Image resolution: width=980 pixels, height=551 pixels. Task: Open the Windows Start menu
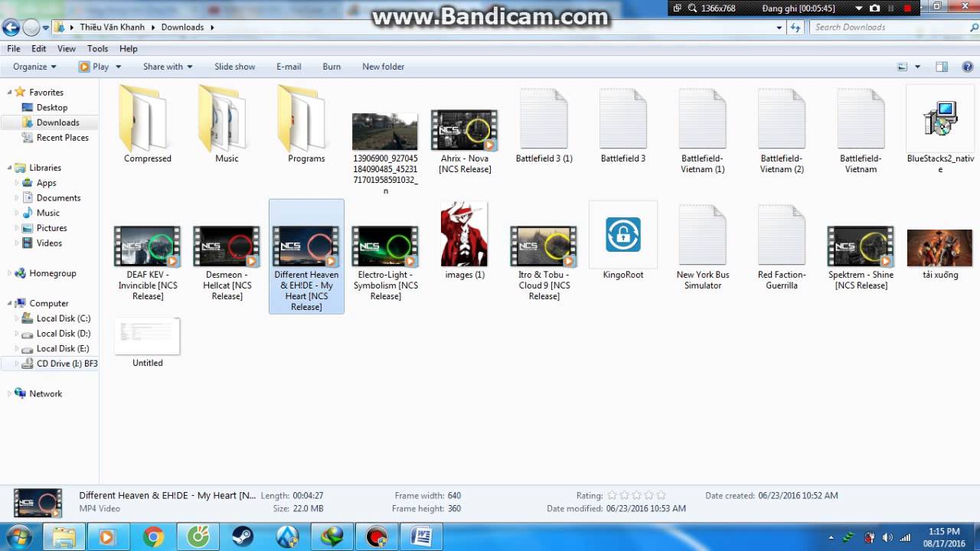[x=18, y=536]
